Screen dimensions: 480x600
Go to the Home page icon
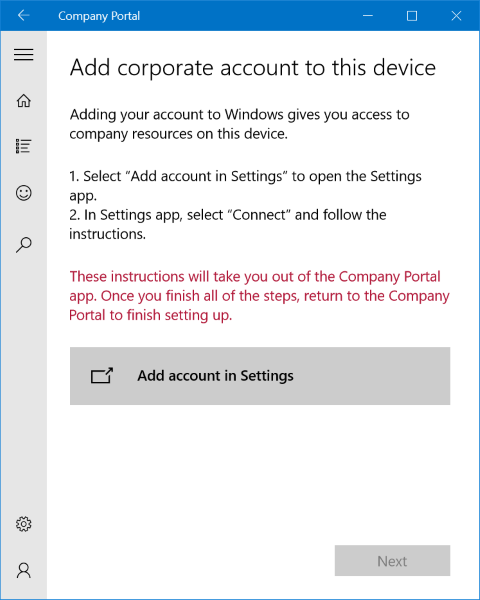pos(24,101)
